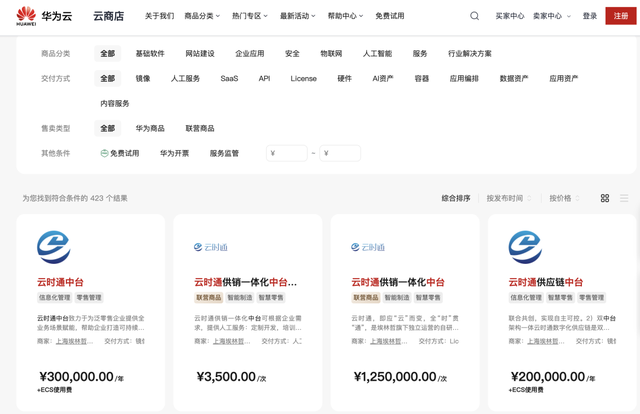This screenshot has width=640, height=414.
Task: Filter category by 服务
Action: (x=420, y=53)
